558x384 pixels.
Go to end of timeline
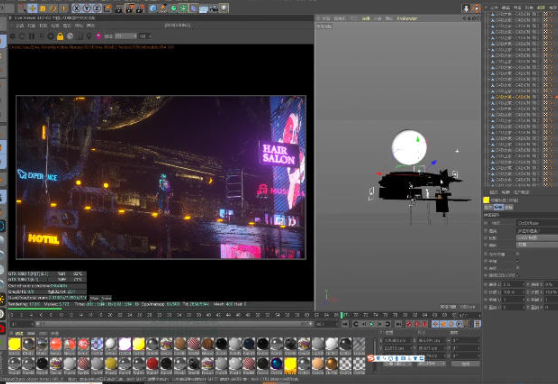point(399,324)
